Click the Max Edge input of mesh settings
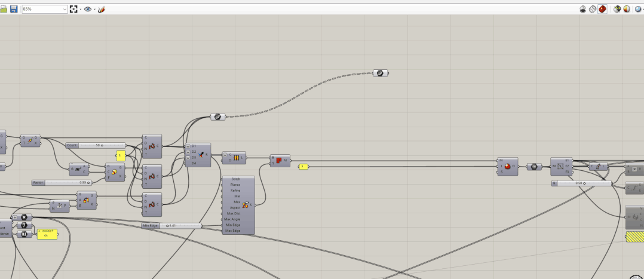 233,231
